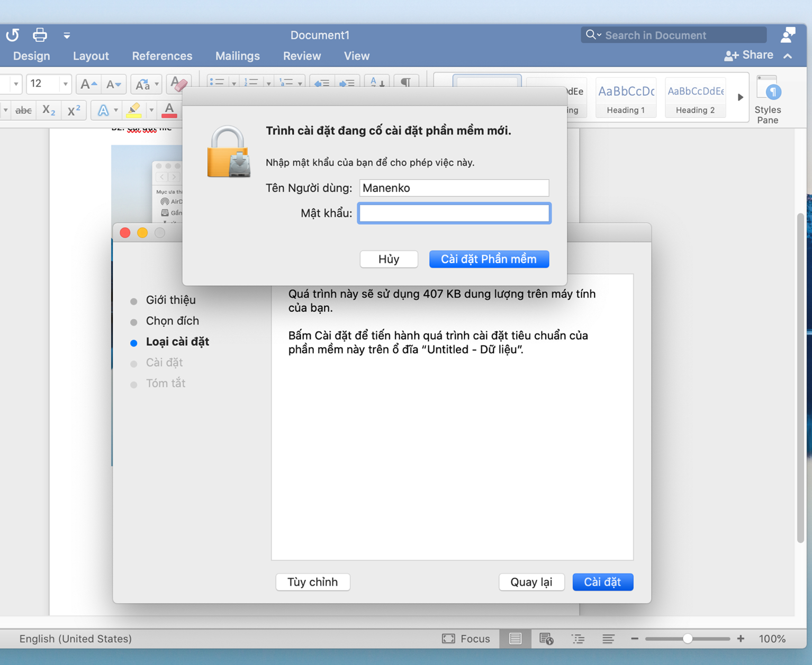Expand the Change Case dropdown

(x=157, y=84)
